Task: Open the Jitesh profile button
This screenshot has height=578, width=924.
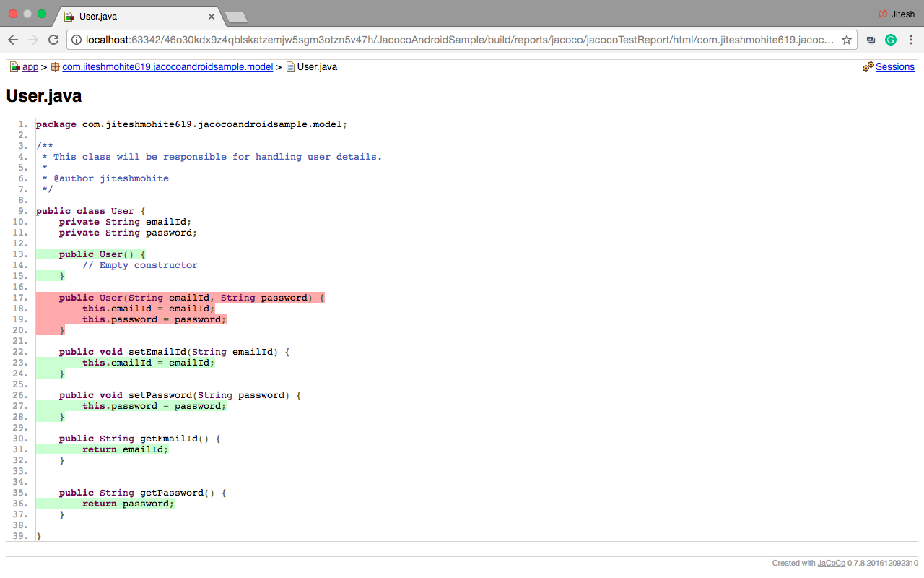Action: coord(896,14)
